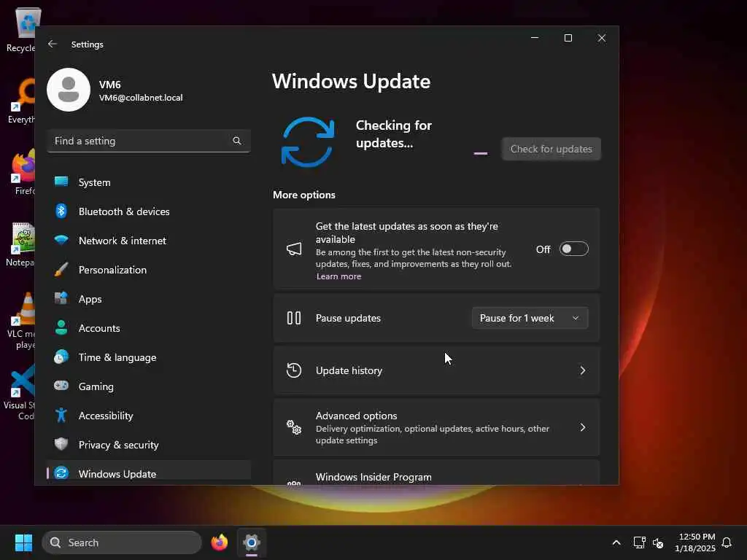The width and height of the screenshot is (747, 560).
Task: Open Firefox from the taskbar
Action: pos(220,542)
